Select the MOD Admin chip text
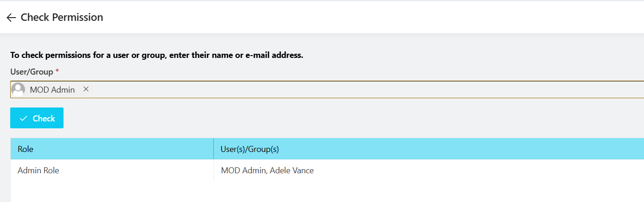The width and height of the screenshot is (644, 202). tap(52, 90)
